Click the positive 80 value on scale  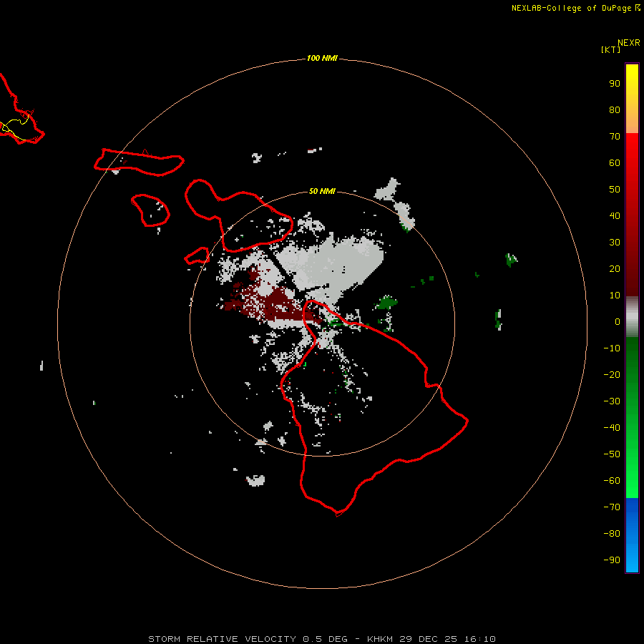point(615,109)
